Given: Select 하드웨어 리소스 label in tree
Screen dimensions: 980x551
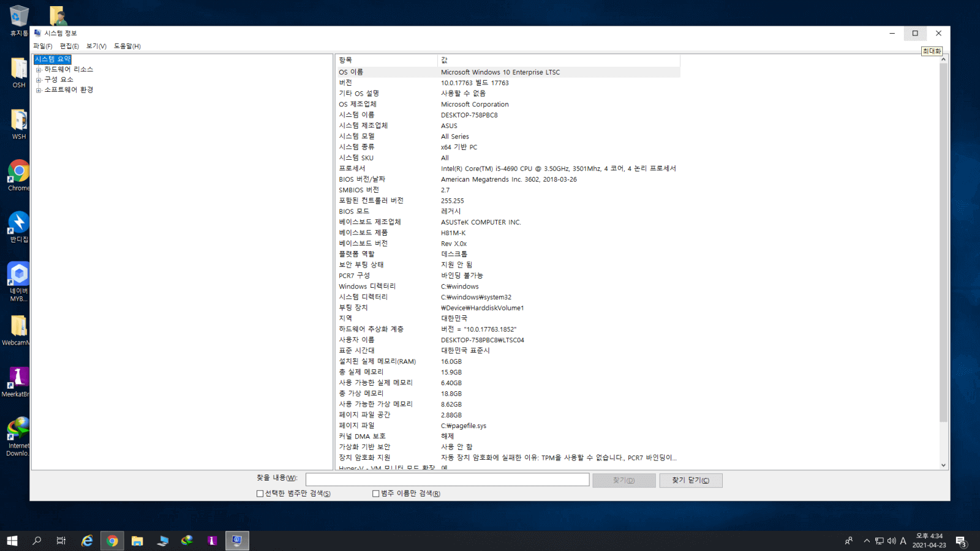Looking at the screenshot, I should (69, 70).
